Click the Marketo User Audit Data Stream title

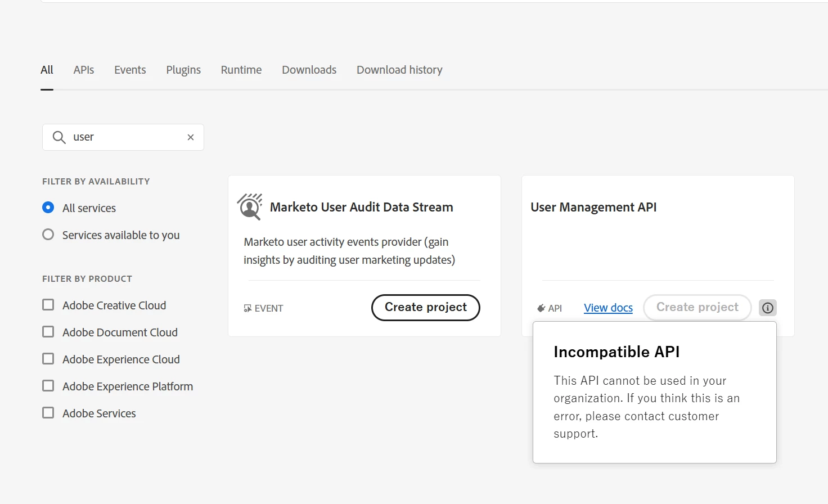coord(362,207)
